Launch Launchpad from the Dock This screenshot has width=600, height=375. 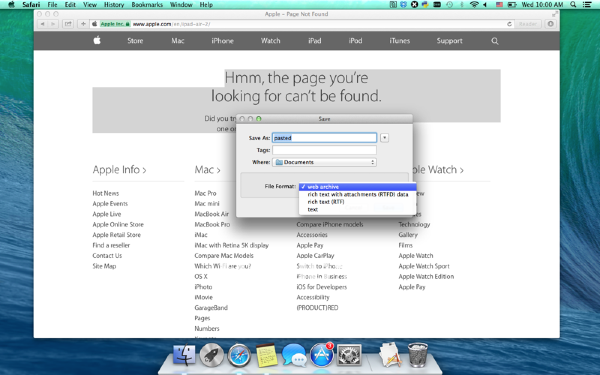pyautogui.click(x=212, y=355)
